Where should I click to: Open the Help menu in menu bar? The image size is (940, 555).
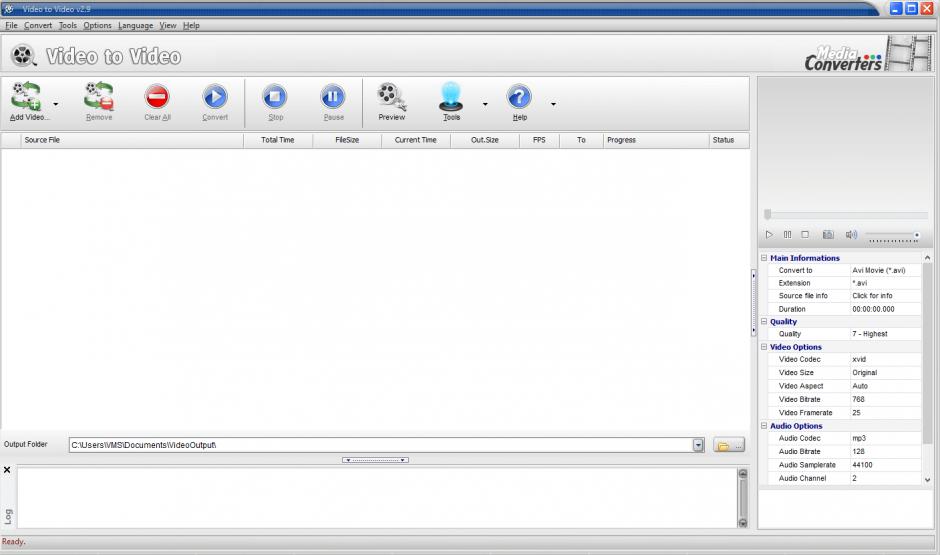(x=191, y=25)
